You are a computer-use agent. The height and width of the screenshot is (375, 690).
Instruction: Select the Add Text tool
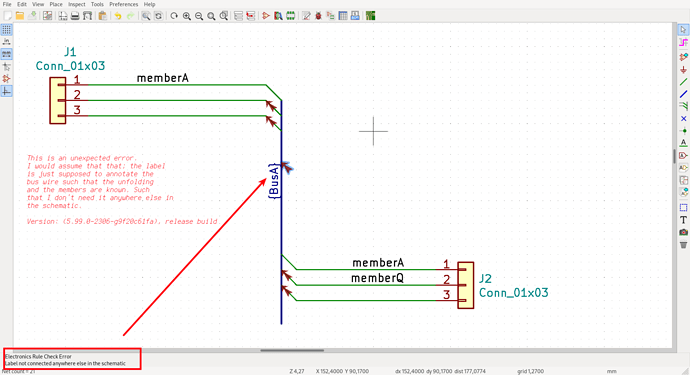tap(683, 220)
